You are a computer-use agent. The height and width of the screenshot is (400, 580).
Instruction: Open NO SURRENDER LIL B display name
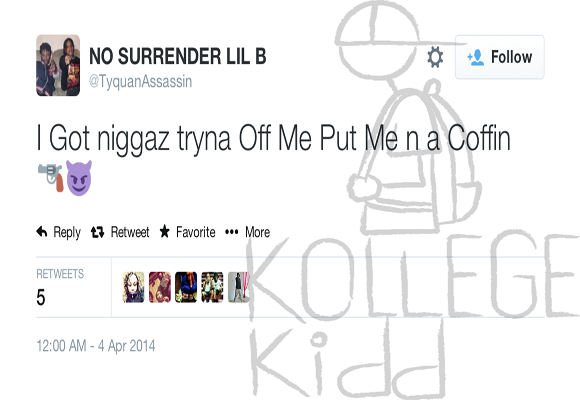pyautogui.click(x=178, y=56)
